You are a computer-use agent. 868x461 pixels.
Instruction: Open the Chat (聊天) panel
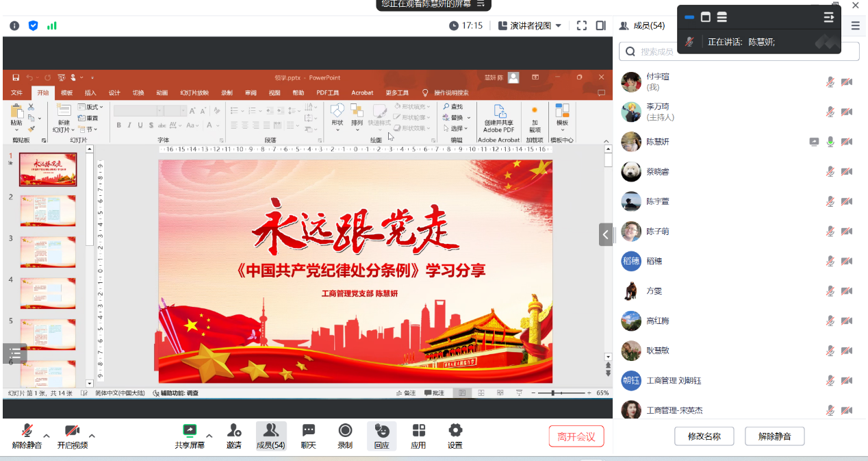pos(309,436)
